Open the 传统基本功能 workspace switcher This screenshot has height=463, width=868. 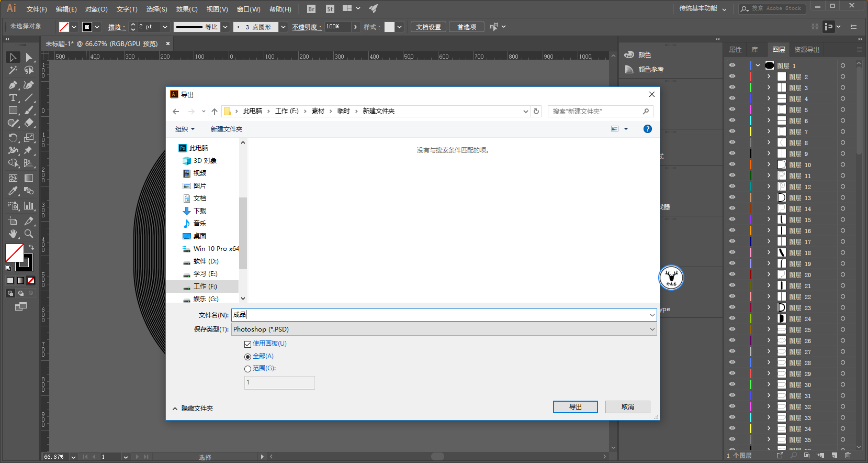pyautogui.click(x=703, y=8)
